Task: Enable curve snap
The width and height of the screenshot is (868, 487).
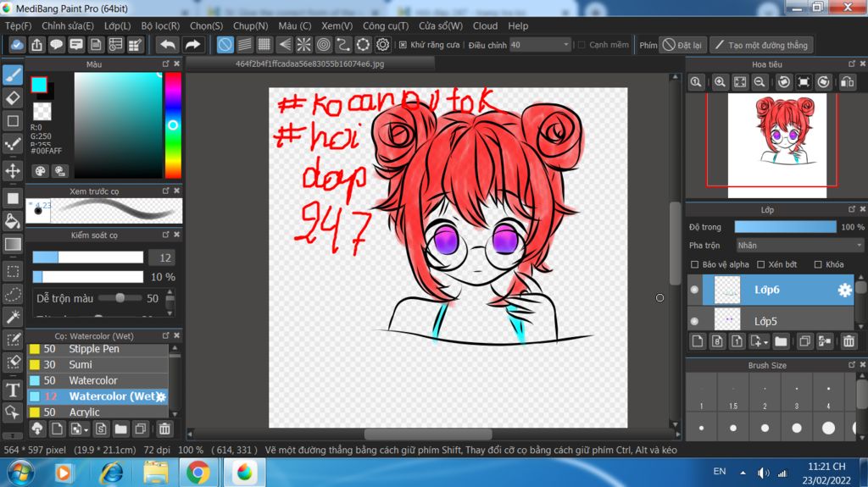Action: click(343, 45)
